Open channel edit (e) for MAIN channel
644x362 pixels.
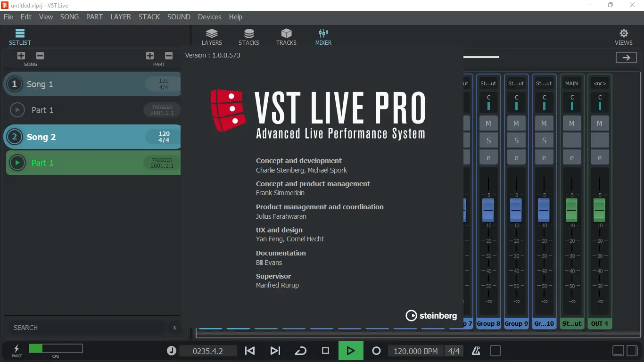pyautogui.click(x=572, y=158)
